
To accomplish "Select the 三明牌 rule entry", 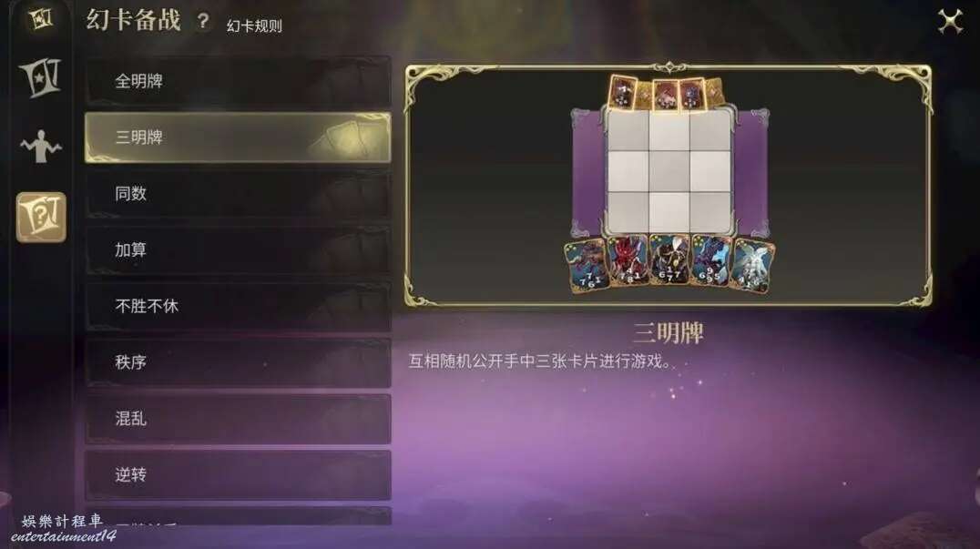I will [x=238, y=137].
